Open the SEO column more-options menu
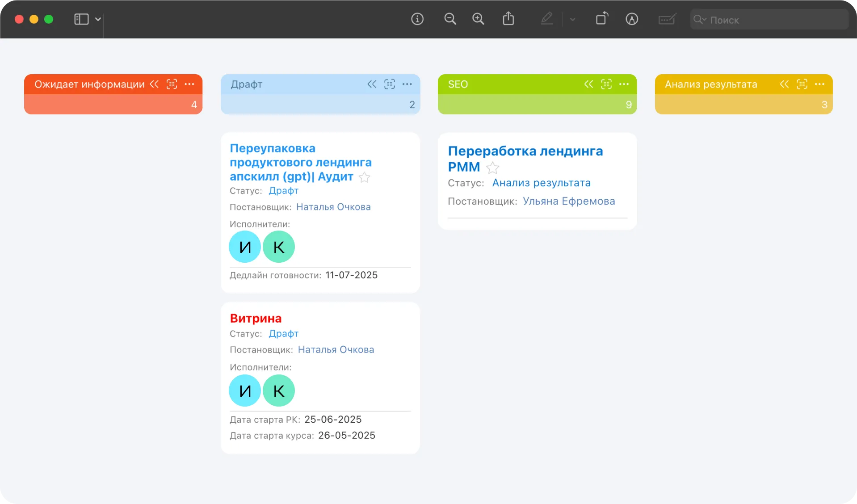Image resolution: width=857 pixels, height=504 pixels. coord(624,84)
